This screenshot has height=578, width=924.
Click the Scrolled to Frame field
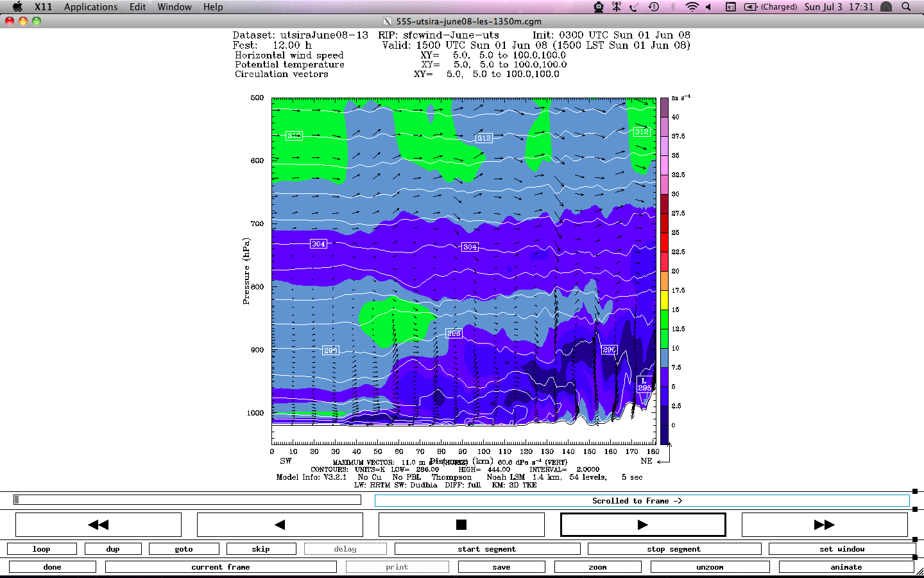[x=642, y=501]
